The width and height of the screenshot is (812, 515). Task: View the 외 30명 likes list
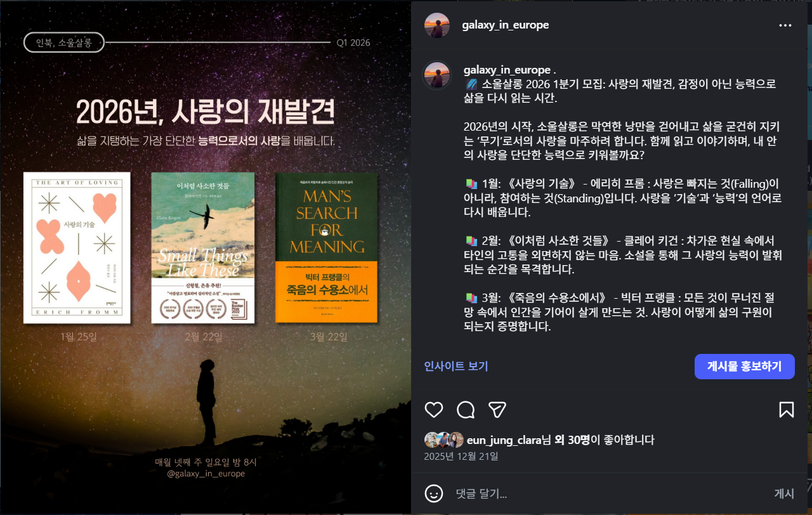(573, 440)
